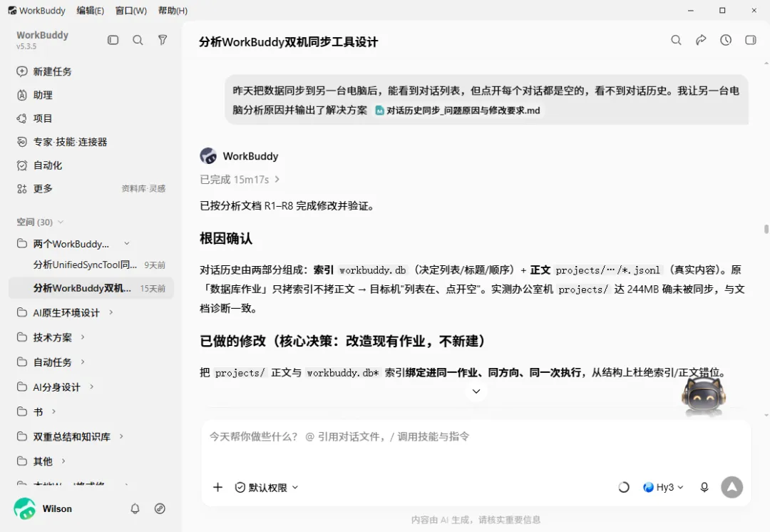Viewport: 770px width, 532px height.
Task: Click the WorkBuddy v5.3.5 logo text
Action: 42,40
